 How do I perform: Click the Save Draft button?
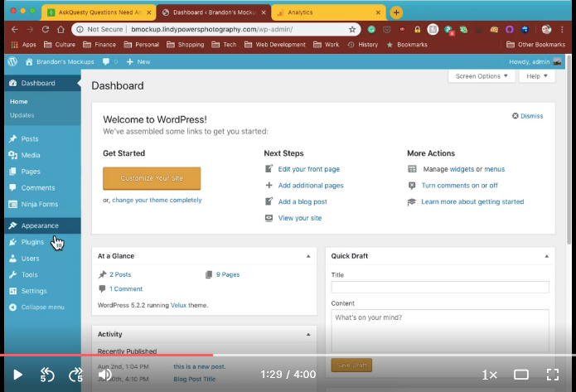351,365
